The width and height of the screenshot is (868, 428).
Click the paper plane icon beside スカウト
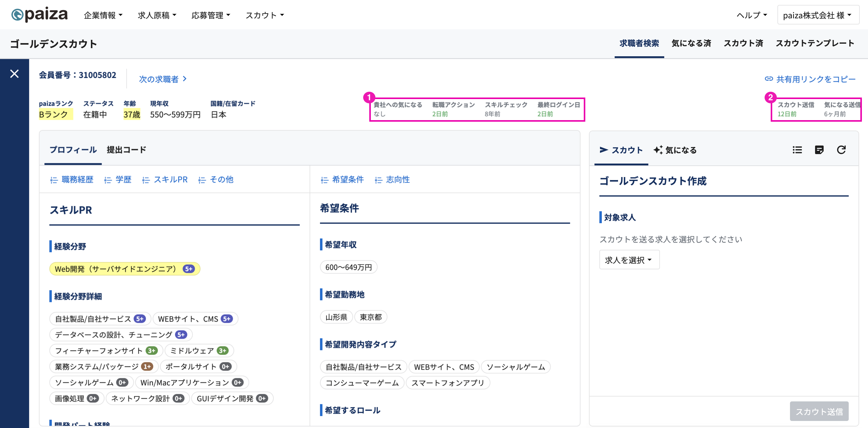604,150
